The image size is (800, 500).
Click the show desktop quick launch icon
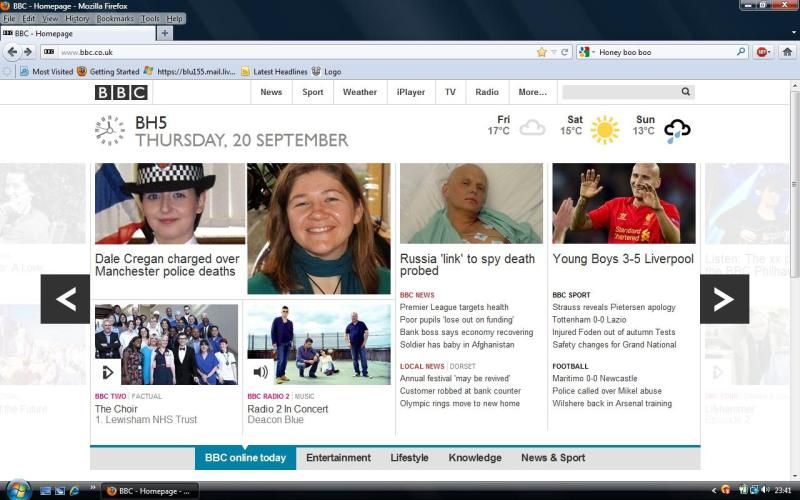pyautogui.click(x=45, y=491)
